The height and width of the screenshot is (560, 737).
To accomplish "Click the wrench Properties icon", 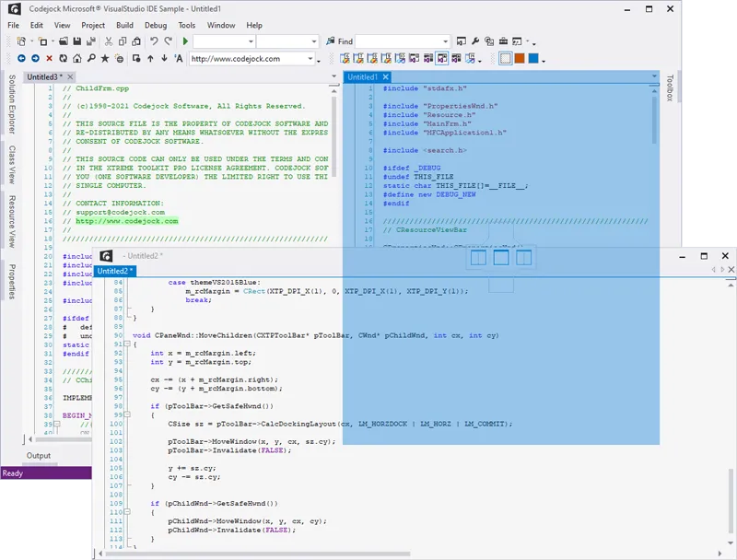I will click(475, 41).
